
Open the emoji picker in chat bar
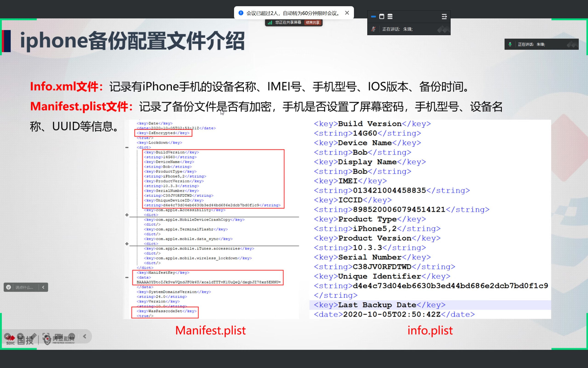coord(8,287)
